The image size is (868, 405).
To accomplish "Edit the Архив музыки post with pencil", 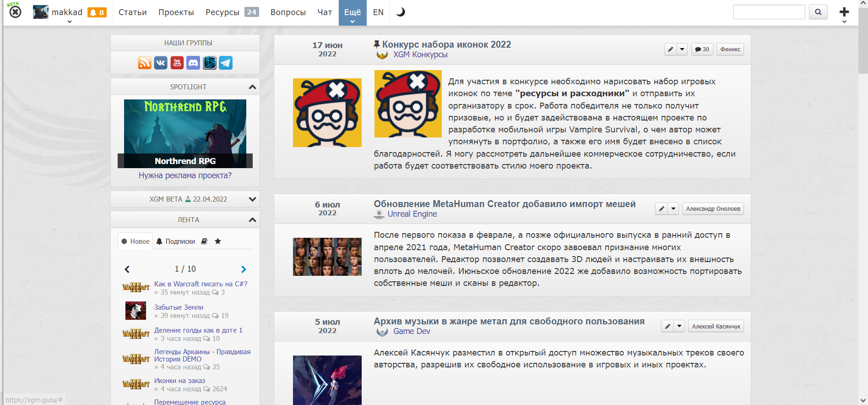I will [667, 326].
